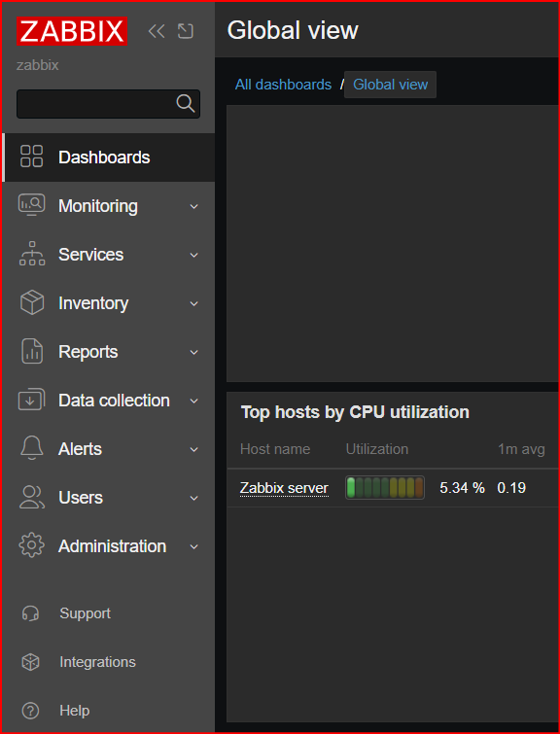
Task: Expand the Inventory menu chevron
Action: pos(193,303)
